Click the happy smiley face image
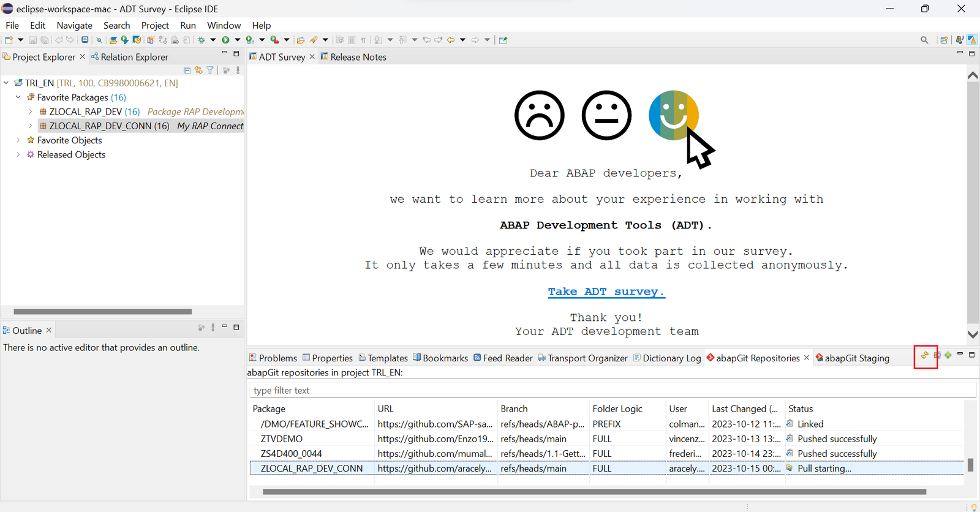This screenshot has height=512, width=980. 674,115
